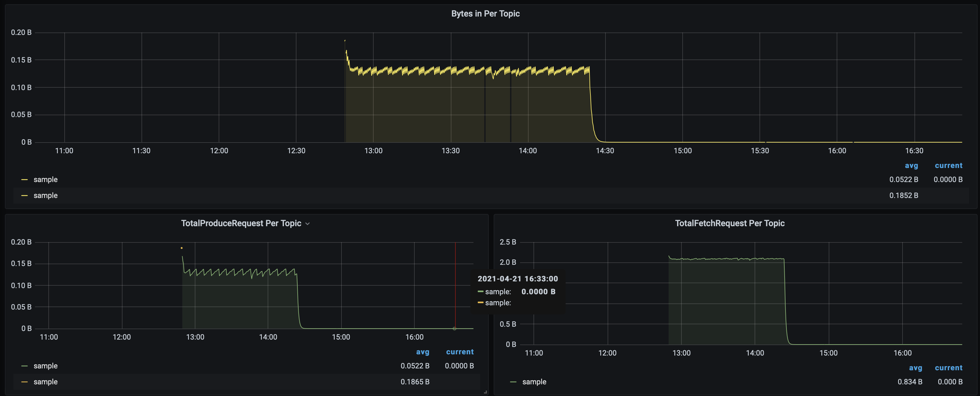Viewport: 980px width, 396px height.
Task: Sort TotalProduceRequest legend by avg column
Action: [x=422, y=352]
